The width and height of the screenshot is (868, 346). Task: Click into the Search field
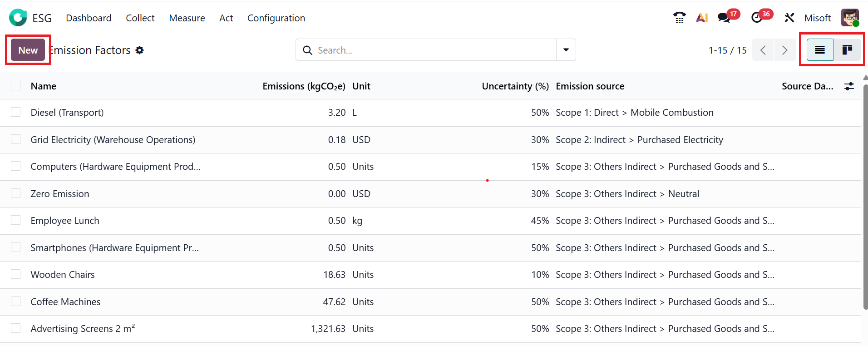[431, 50]
